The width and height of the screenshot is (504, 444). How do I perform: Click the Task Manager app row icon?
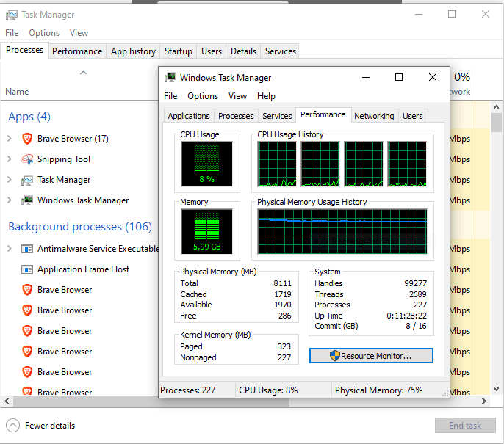[x=27, y=180]
